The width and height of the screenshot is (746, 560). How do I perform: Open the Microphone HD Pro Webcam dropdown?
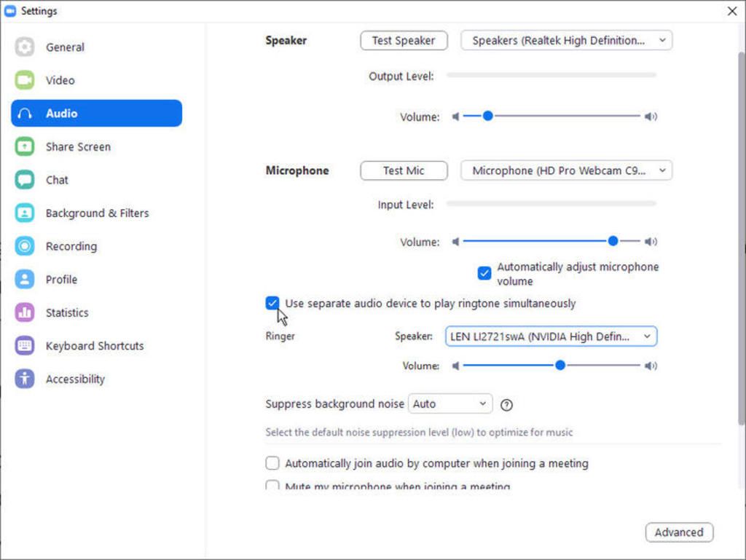(566, 170)
